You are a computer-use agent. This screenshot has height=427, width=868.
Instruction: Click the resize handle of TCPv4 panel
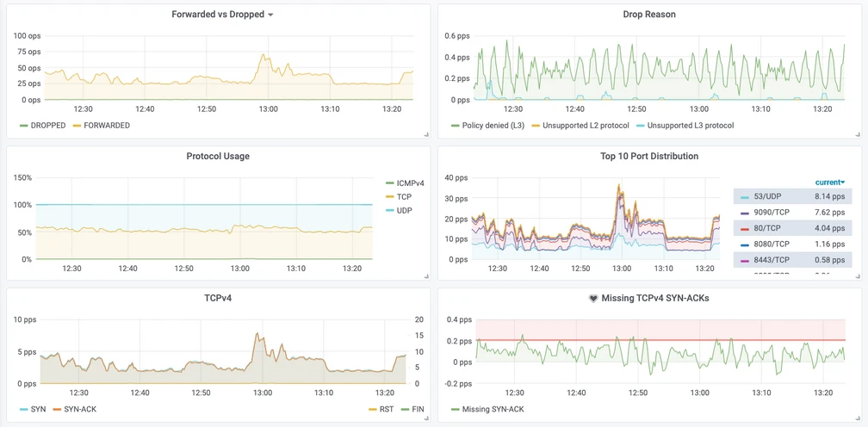(x=425, y=419)
